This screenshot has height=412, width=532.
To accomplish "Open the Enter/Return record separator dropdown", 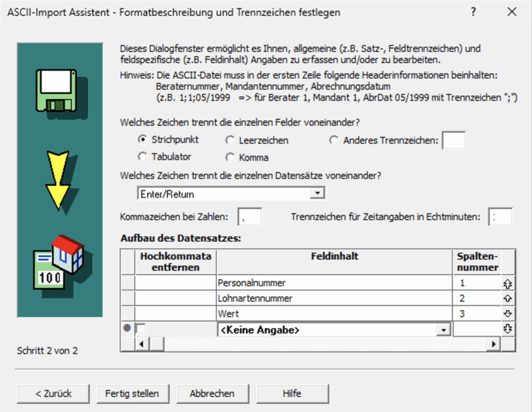I will 317,192.
